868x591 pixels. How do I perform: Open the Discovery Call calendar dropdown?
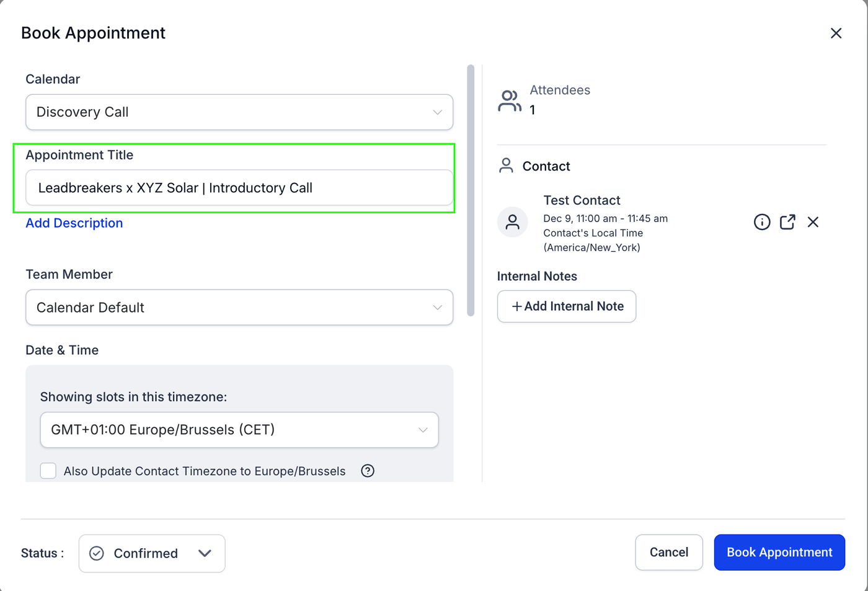239,112
